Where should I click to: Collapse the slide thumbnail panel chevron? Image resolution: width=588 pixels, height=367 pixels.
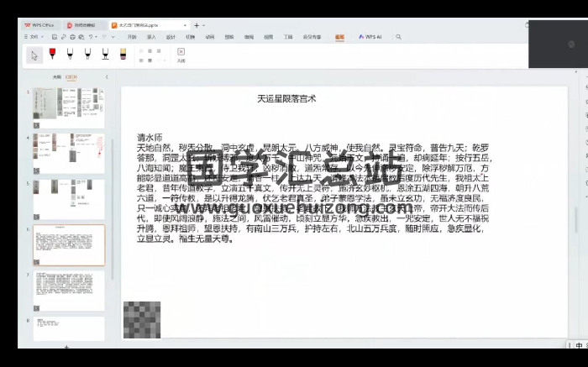coord(106,77)
